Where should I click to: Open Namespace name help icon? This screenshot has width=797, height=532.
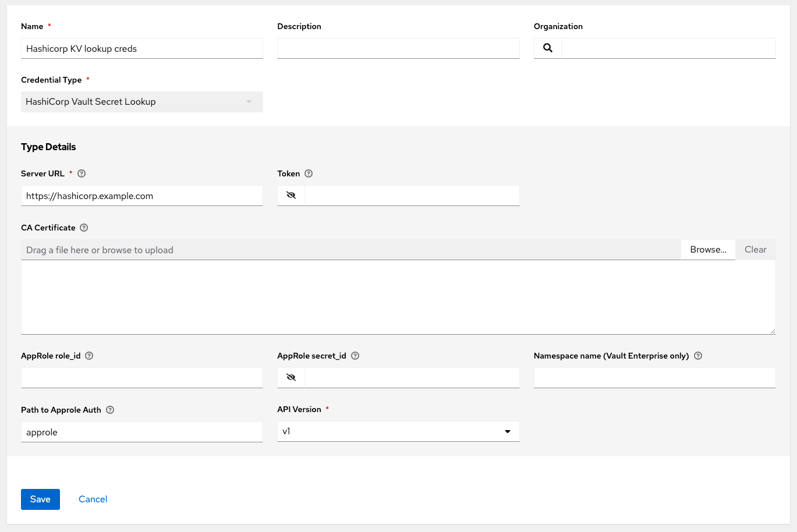pos(698,356)
